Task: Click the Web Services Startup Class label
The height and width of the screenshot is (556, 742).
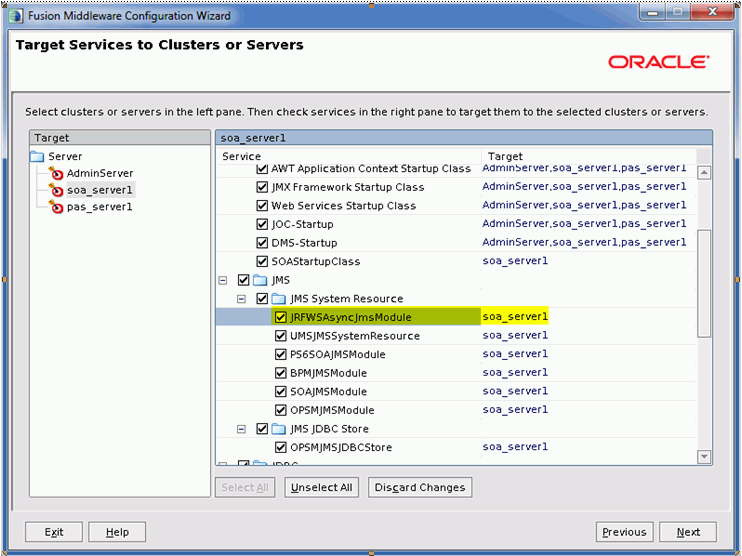Action: [344, 206]
